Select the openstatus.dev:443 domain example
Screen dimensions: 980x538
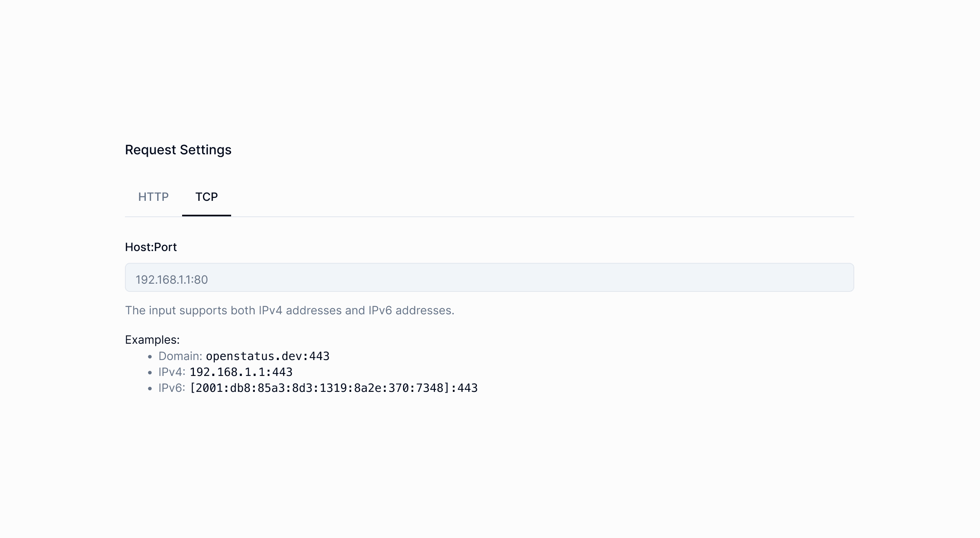click(267, 356)
